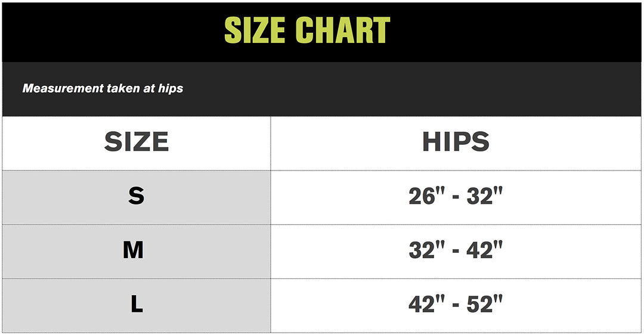Click the word CHART in the title
The image size is (644, 335).
(x=342, y=30)
